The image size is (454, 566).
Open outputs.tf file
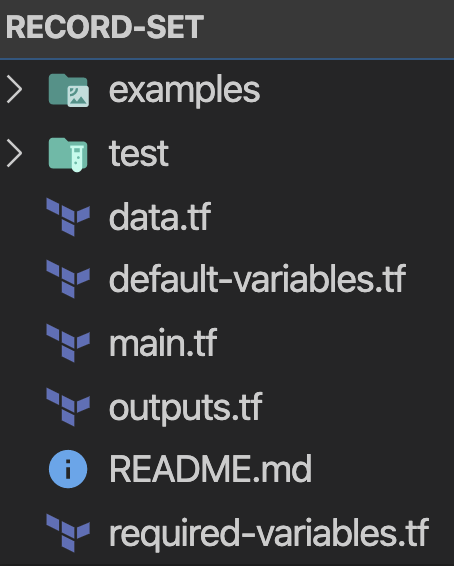point(185,407)
